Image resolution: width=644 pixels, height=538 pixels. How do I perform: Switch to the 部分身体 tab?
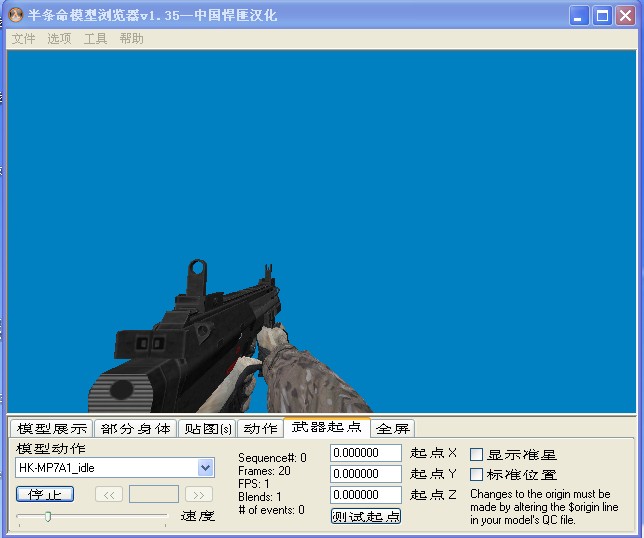(136, 429)
